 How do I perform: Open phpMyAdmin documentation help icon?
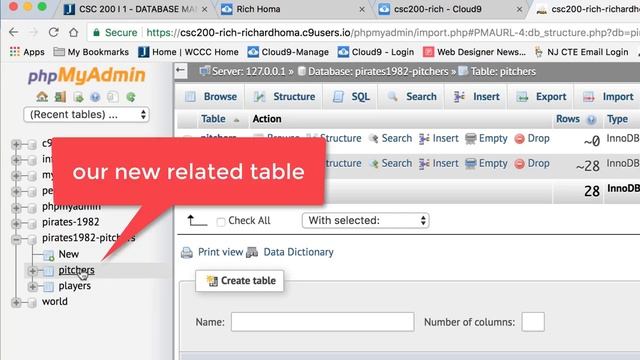[95, 97]
